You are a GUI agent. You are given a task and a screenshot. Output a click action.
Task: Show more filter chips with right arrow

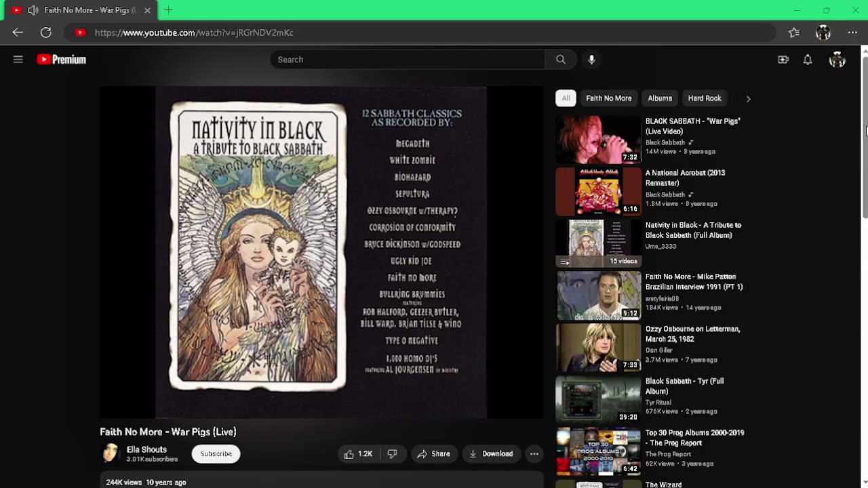point(748,99)
